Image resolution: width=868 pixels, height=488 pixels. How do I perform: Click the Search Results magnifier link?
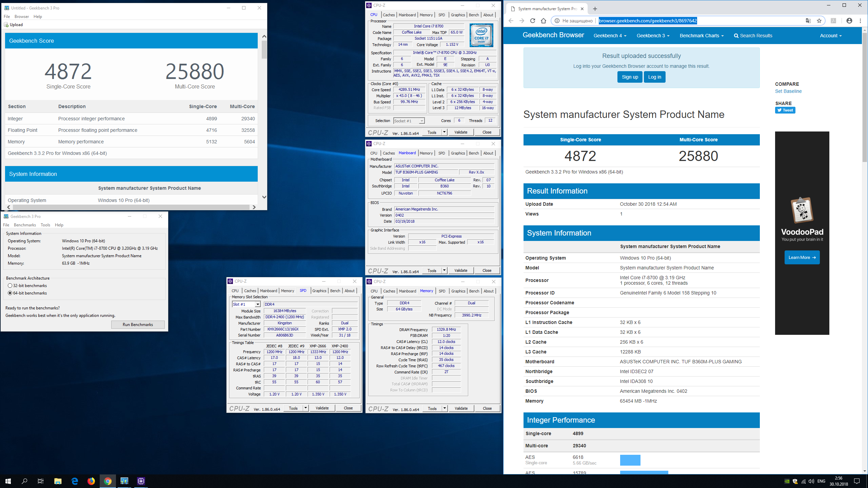(753, 36)
